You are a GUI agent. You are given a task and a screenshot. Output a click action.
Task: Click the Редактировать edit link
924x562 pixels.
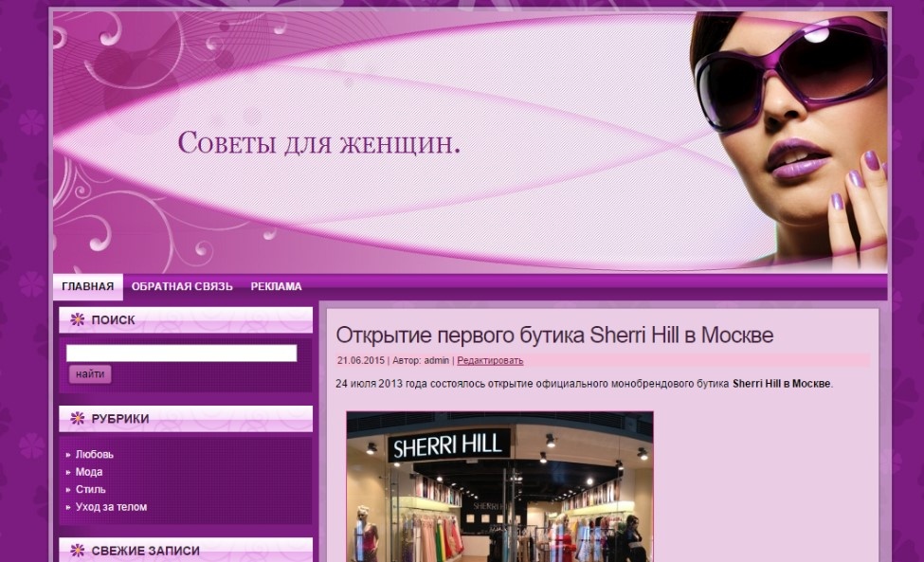click(x=490, y=360)
